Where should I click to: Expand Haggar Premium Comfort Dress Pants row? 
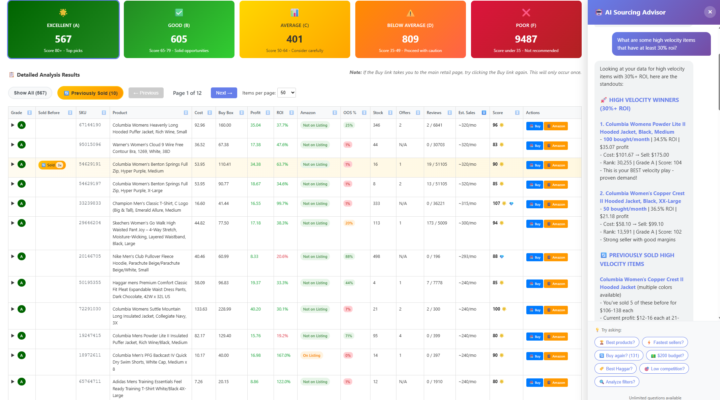[x=12, y=283]
